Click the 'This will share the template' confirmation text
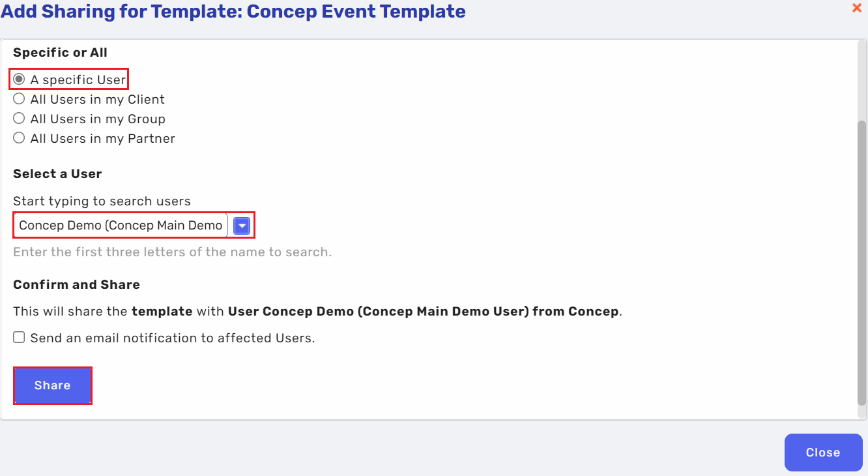Viewport: 868px width, 476px height. [x=317, y=312]
